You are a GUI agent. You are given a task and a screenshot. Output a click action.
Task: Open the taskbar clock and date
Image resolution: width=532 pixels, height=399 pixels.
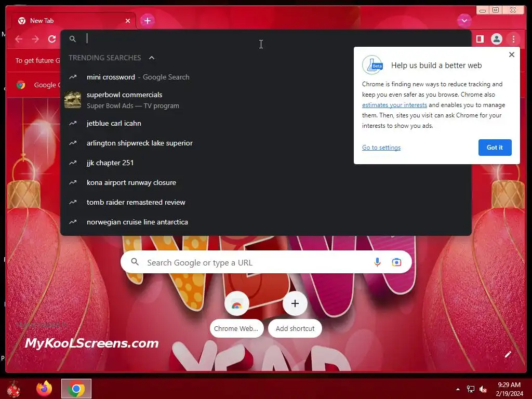coord(509,389)
